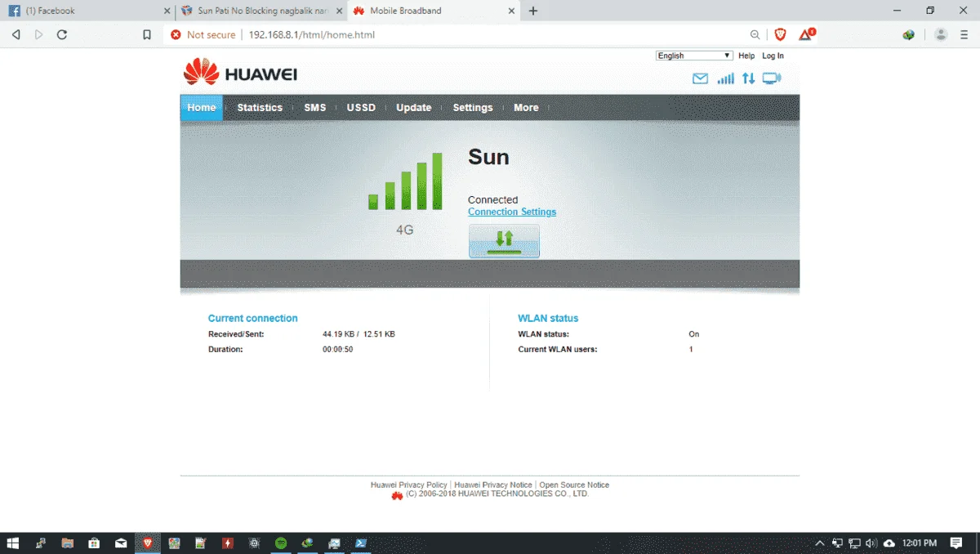Screen dimensions: 980x554
Task: Switch to Sun Pati No Blocking tab
Action: point(260,11)
